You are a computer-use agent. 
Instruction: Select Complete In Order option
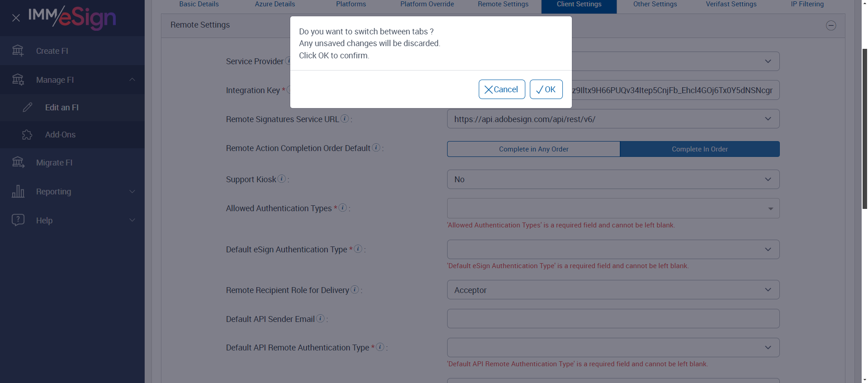pyautogui.click(x=699, y=149)
